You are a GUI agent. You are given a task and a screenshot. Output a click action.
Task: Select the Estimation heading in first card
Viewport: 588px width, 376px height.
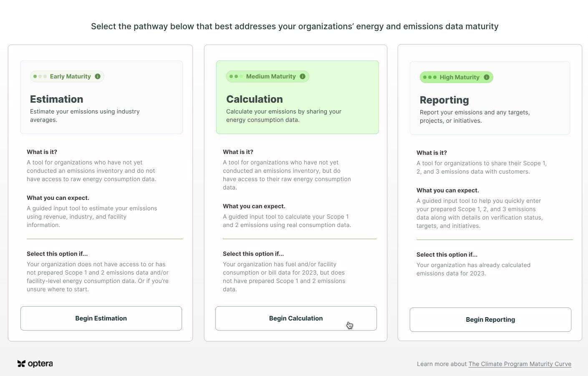[57, 99]
